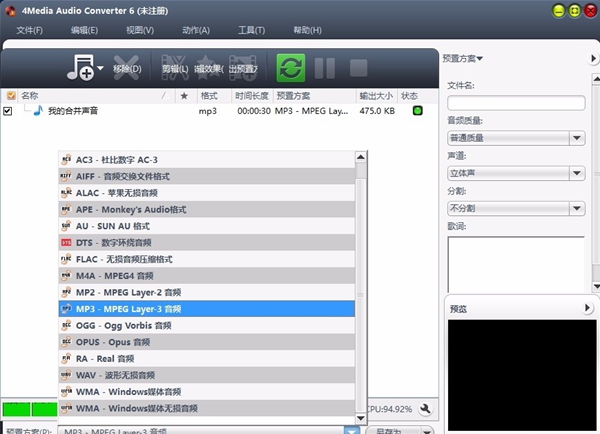Expand the 预览 preview panel arrow

587,308
